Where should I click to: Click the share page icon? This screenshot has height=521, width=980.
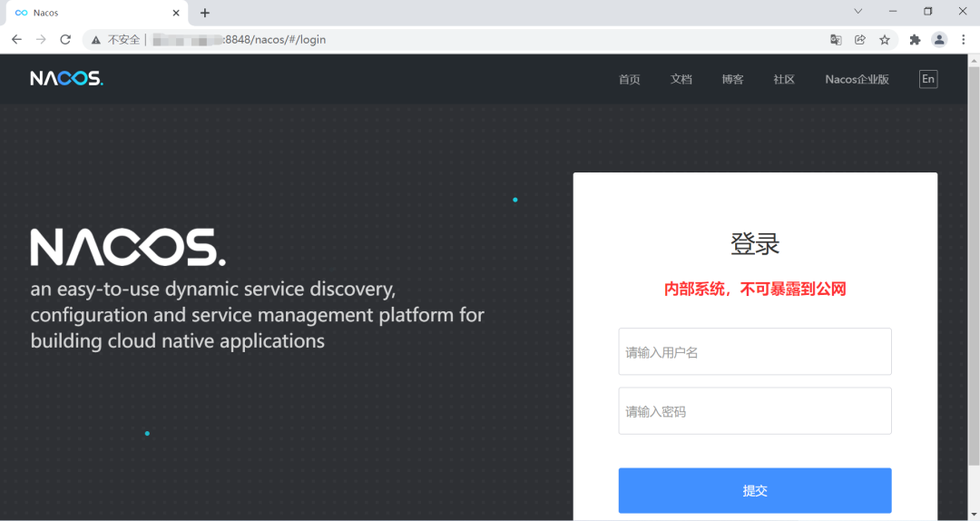(860, 39)
